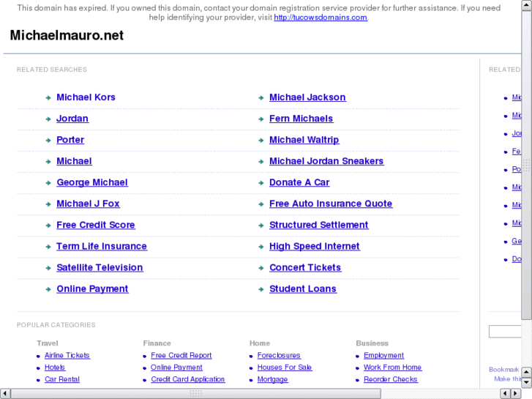Click Houses For Sale link
532x399 pixels.
pos(285,368)
